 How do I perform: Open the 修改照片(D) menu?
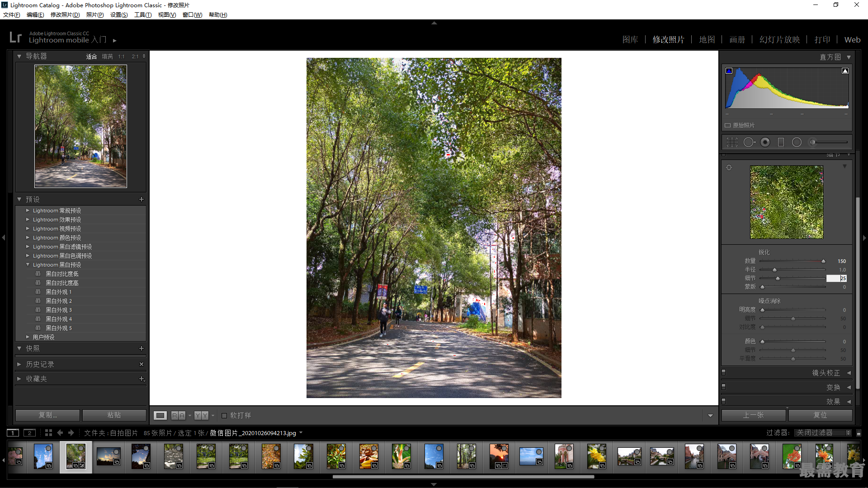(x=65, y=15)
